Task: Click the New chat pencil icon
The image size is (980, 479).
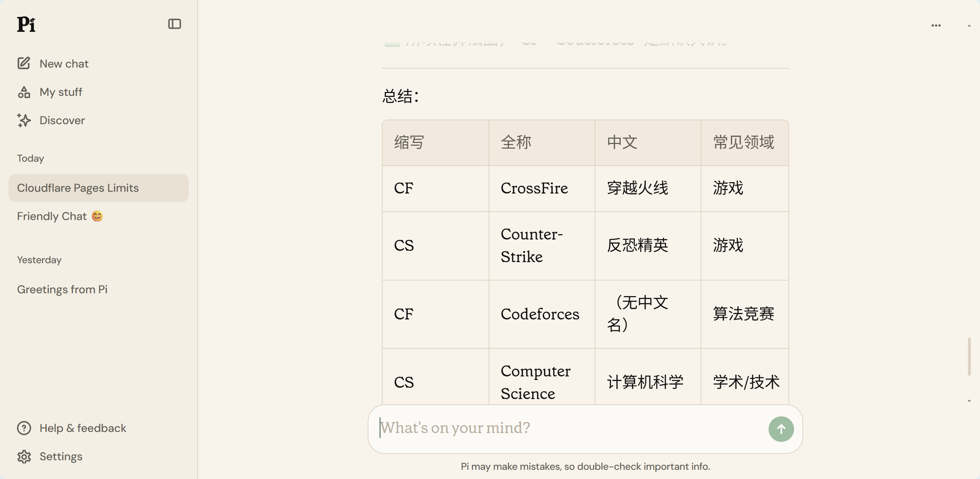Action: (x=24, y=63)
